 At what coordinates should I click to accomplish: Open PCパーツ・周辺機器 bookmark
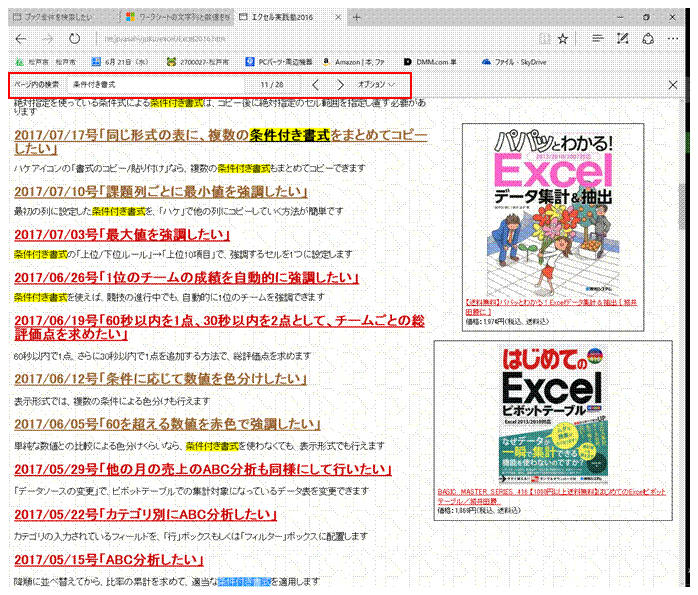coord(279,62)
